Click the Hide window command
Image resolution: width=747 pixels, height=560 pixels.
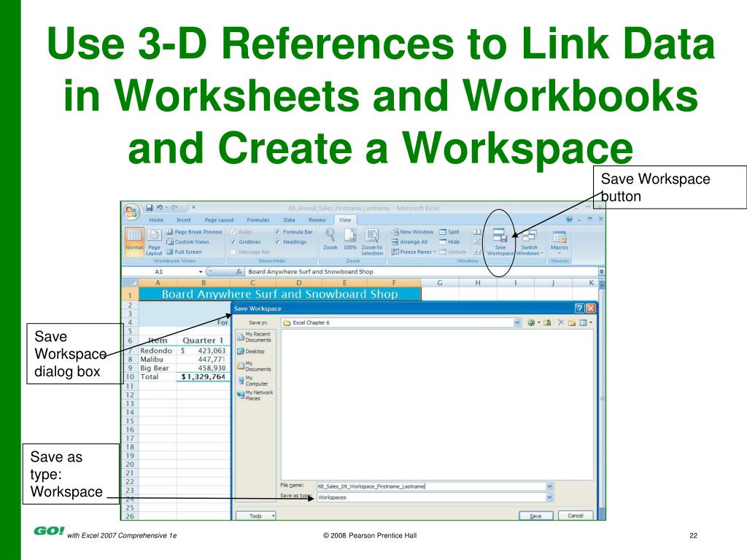449,242
